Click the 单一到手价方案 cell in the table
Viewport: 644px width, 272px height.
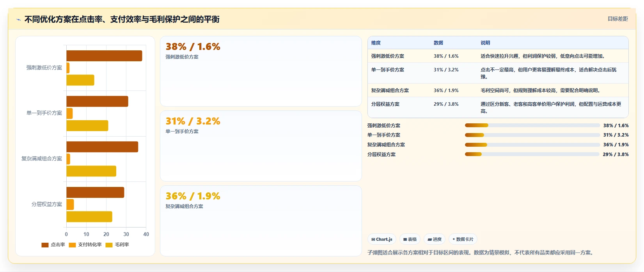[x=388, y=70]
